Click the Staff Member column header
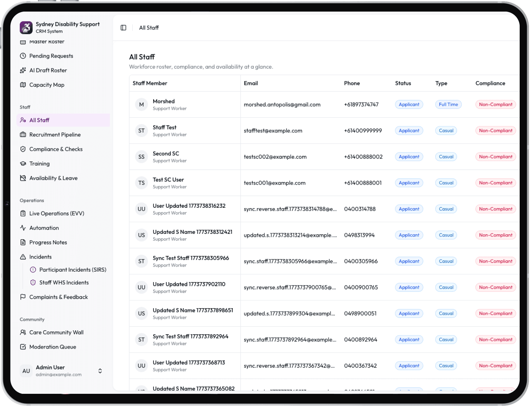 pyautogui.click(x=150, y=83)
